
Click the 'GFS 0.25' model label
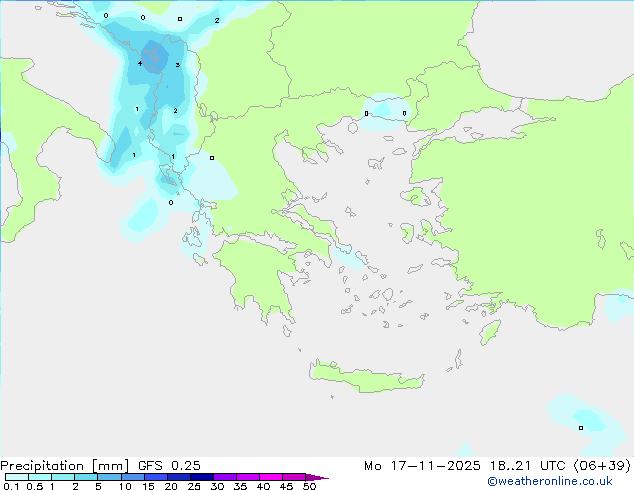169,466
